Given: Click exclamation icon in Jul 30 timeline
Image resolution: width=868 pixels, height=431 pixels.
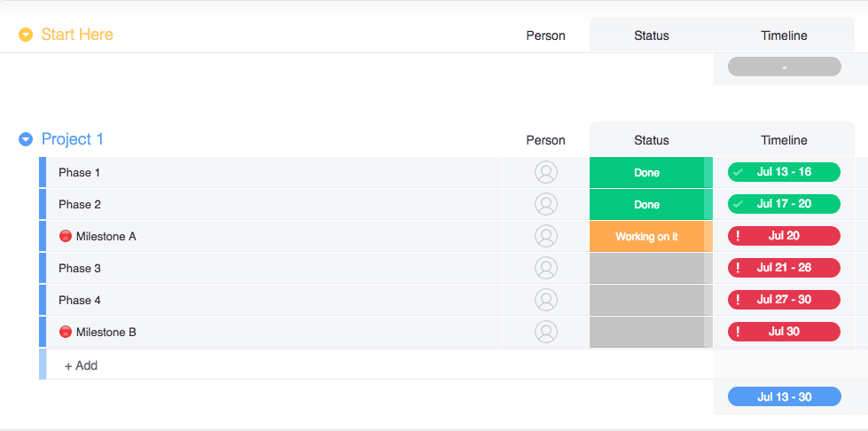Looking at the screenshot, I should pyautogui.click(x=738, y=332).
